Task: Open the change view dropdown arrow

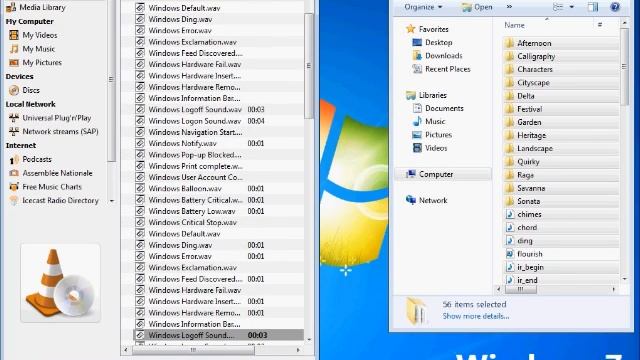Action: point(571,7)
